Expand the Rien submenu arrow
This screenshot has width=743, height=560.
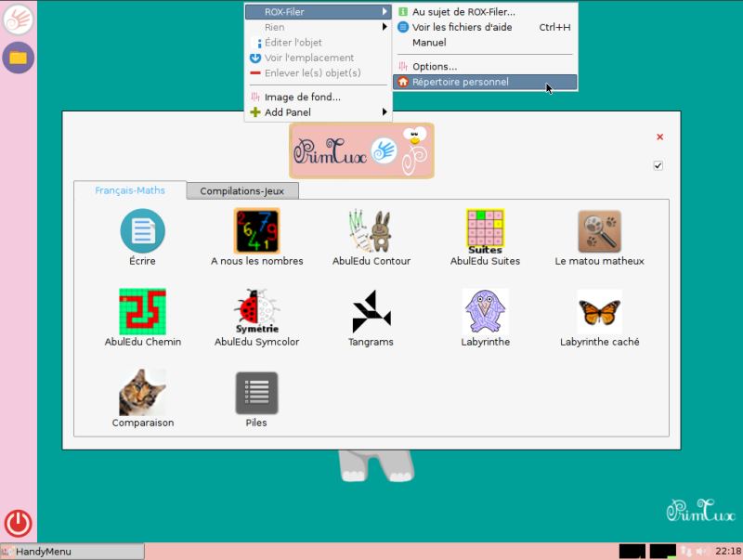(385, 27)
